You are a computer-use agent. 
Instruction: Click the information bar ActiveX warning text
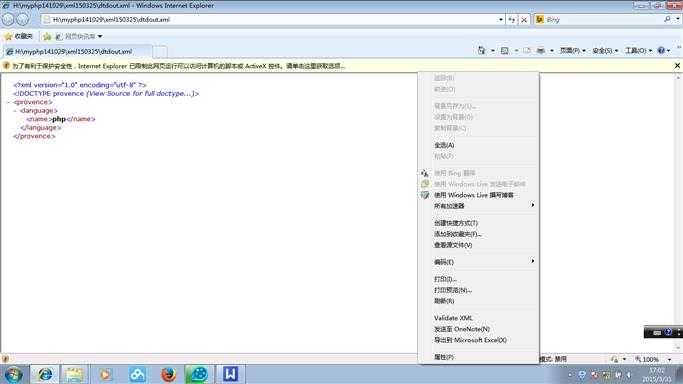click(179, 66)
